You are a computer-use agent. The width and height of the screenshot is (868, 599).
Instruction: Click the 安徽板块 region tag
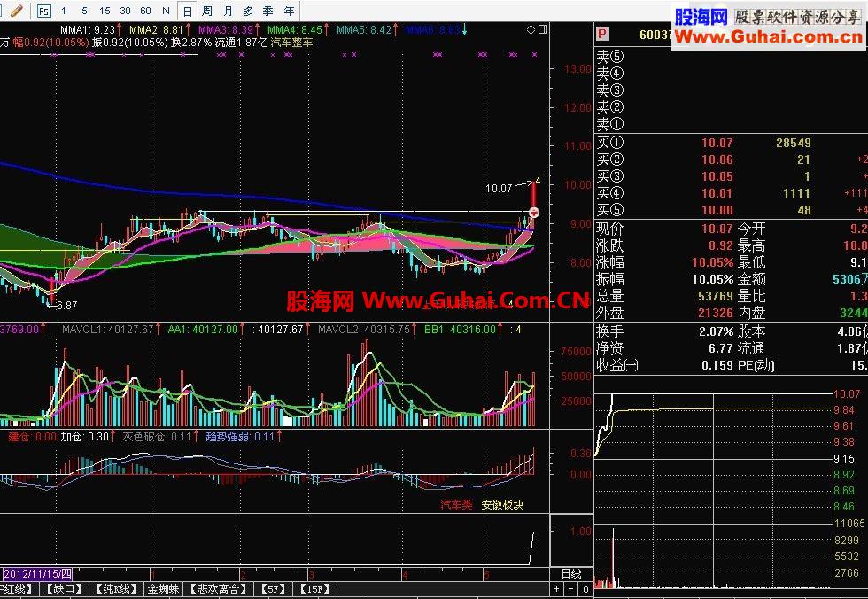(x=502, y=505)
